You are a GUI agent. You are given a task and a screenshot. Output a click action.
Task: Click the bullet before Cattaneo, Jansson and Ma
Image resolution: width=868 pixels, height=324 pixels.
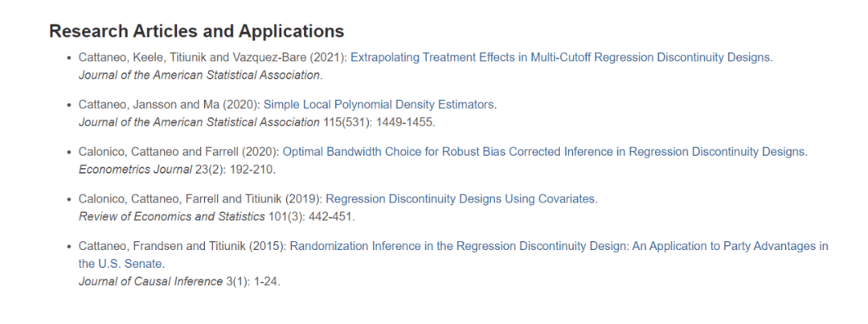[68, 105]
